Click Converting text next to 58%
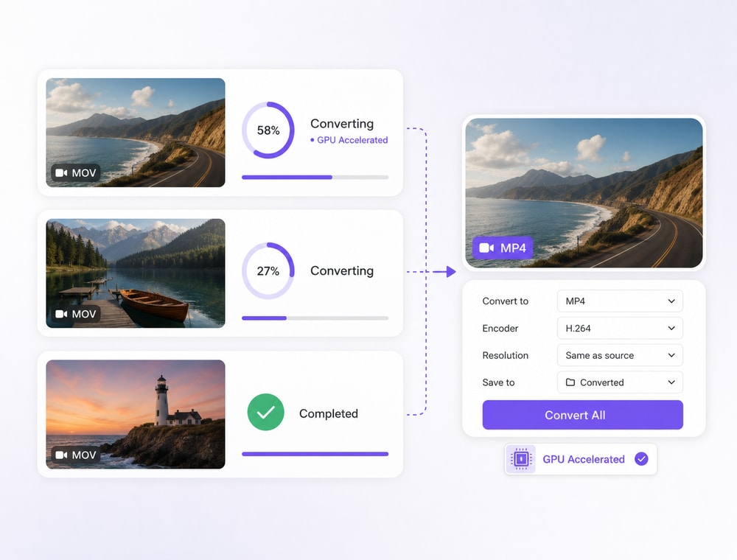 pos(342,124)
